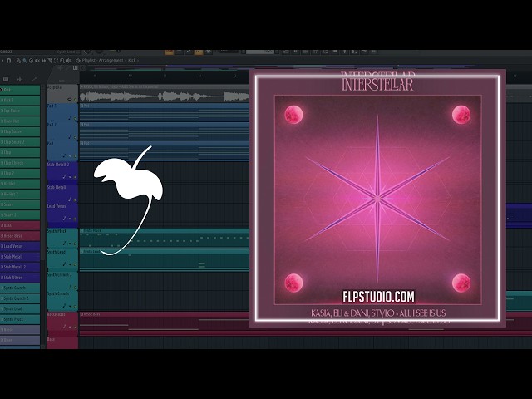The width and height of the screenshot is (532, 399).
Task: Expand the Lead Venus track dropdown arrow
Action: 70,219
